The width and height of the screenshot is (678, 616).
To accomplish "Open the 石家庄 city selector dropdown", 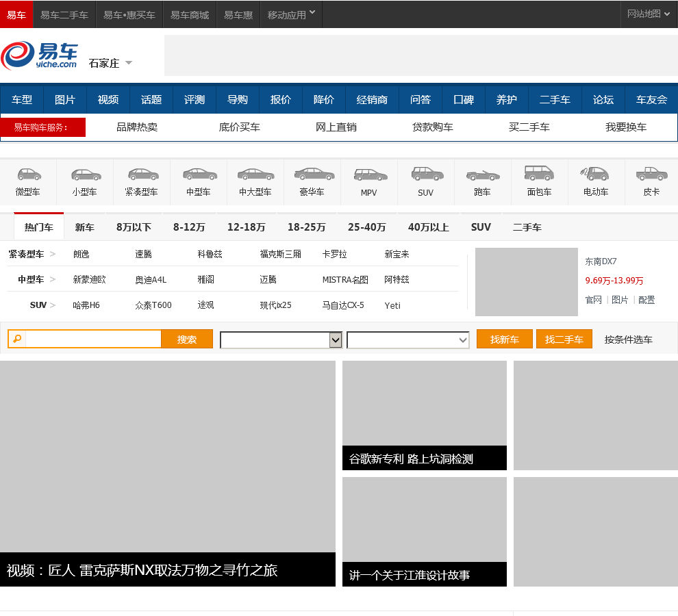I will [x=110, y=63].
